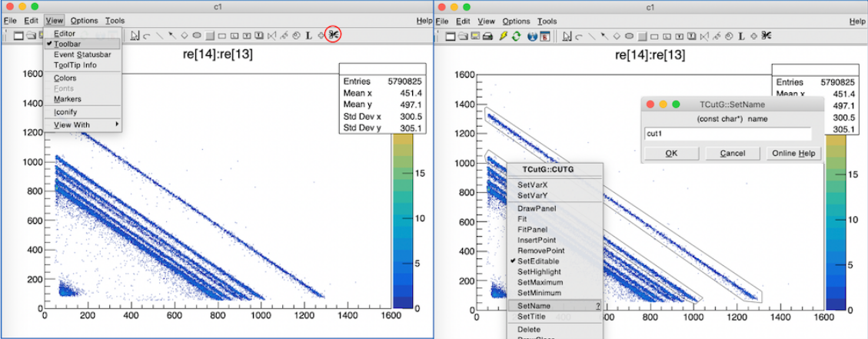Image resolution: width=868 pixels, height=339 pixels.
Task: Refresh the right canvas with green arrows icon
Action: [517, 36]
